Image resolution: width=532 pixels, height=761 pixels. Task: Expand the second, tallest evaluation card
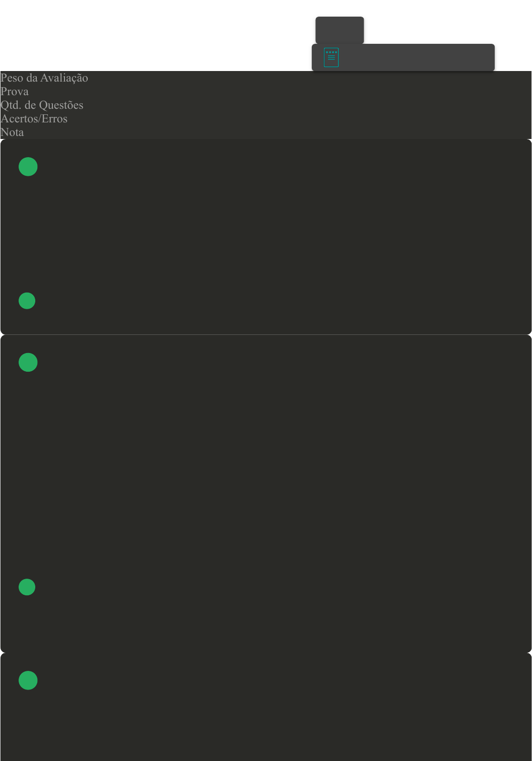pos(266,494)
